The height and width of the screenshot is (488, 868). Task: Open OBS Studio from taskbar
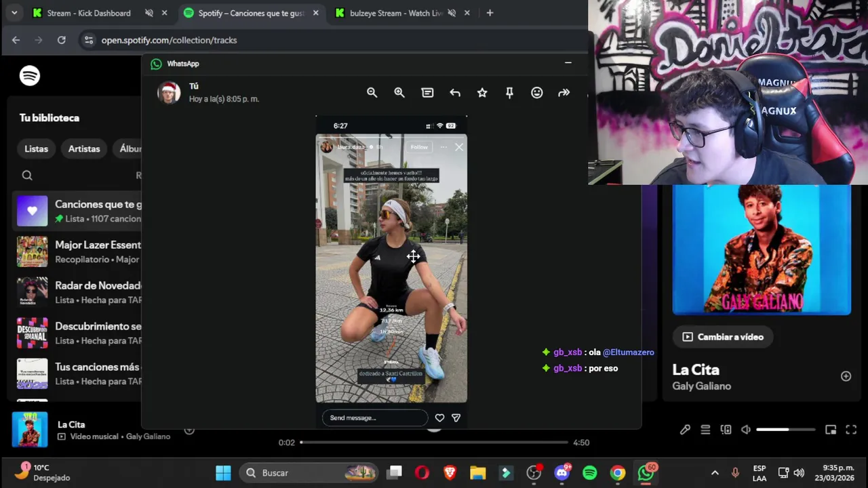(x=534, y=472)
